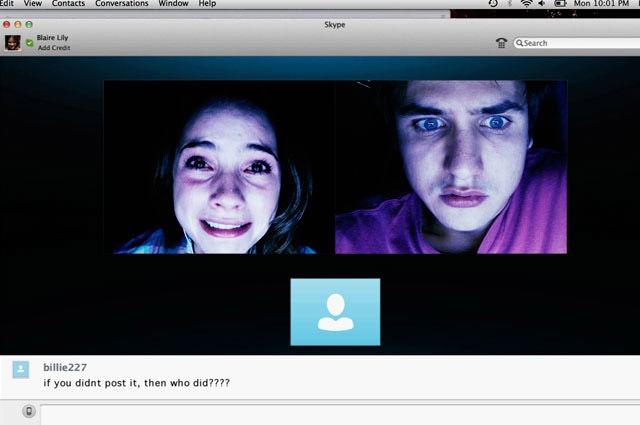Open the Window menu
The image size is (640, 425).
[x=173, y=3]
